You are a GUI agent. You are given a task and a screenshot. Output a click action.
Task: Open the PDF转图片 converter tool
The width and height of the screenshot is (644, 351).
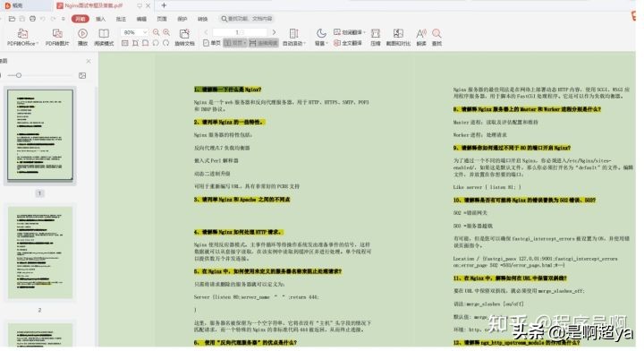[57, 37]
